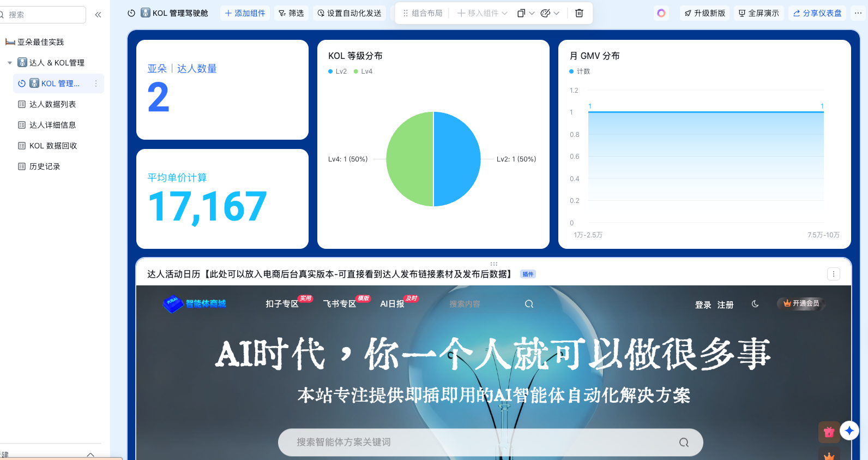Image resolution: width=868 pixels, height=460 pixels.
Task: Open the colorful ring AI assistant icon
Action: coord(661,13)
